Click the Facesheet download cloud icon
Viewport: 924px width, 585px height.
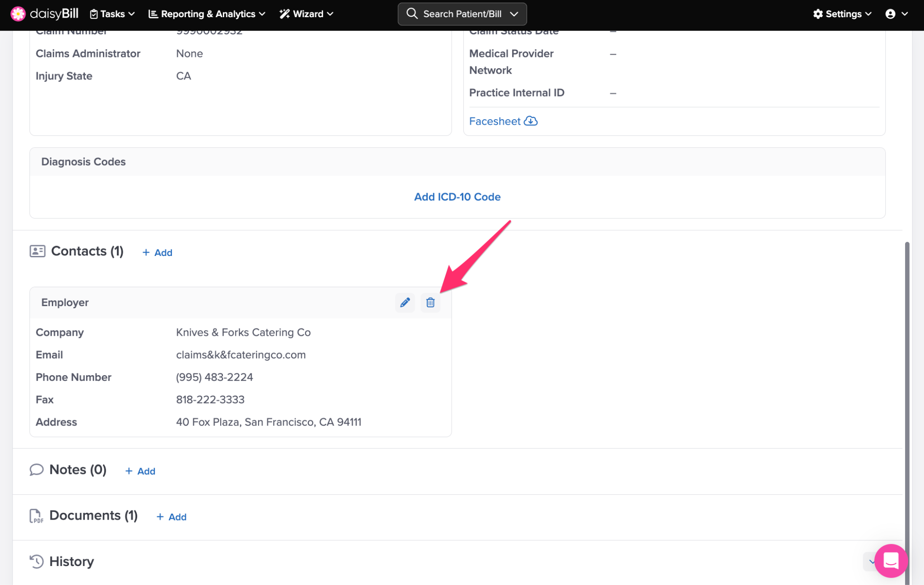pyautogui.click(x=531, y=121)
